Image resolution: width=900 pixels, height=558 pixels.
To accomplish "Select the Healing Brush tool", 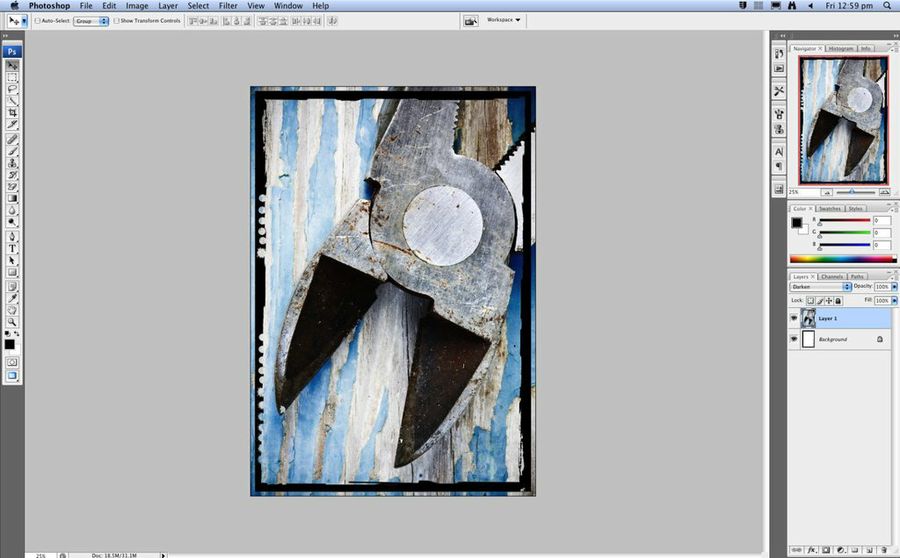I will (x=12, y=140).
